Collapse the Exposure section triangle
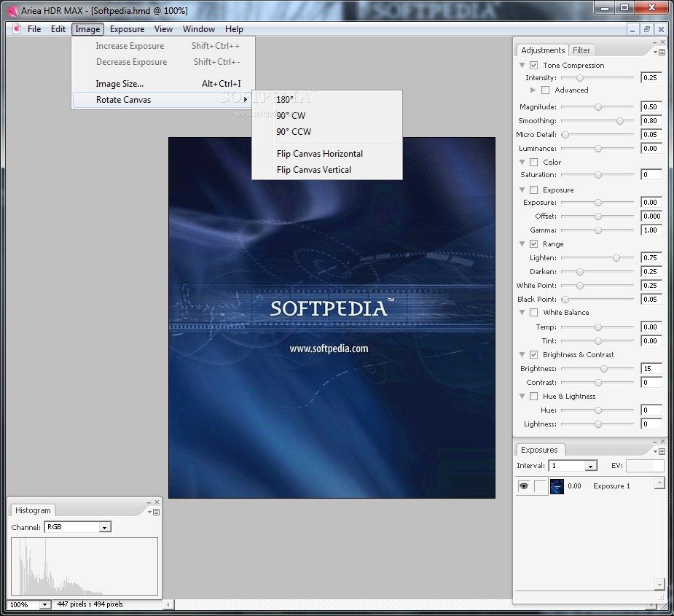 click(x=522, y=190)
